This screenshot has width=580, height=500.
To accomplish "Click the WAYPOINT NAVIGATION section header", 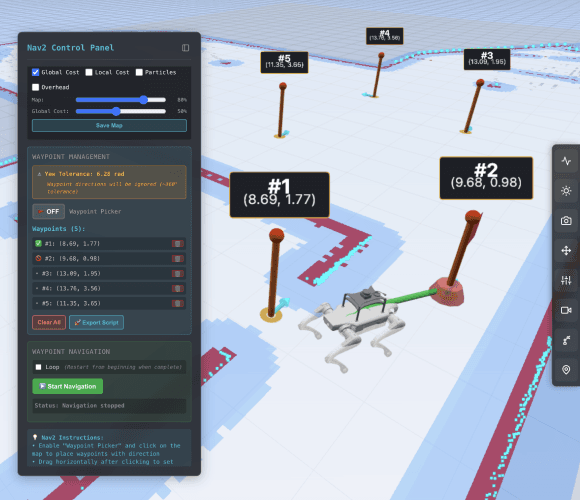I will 71,352.
